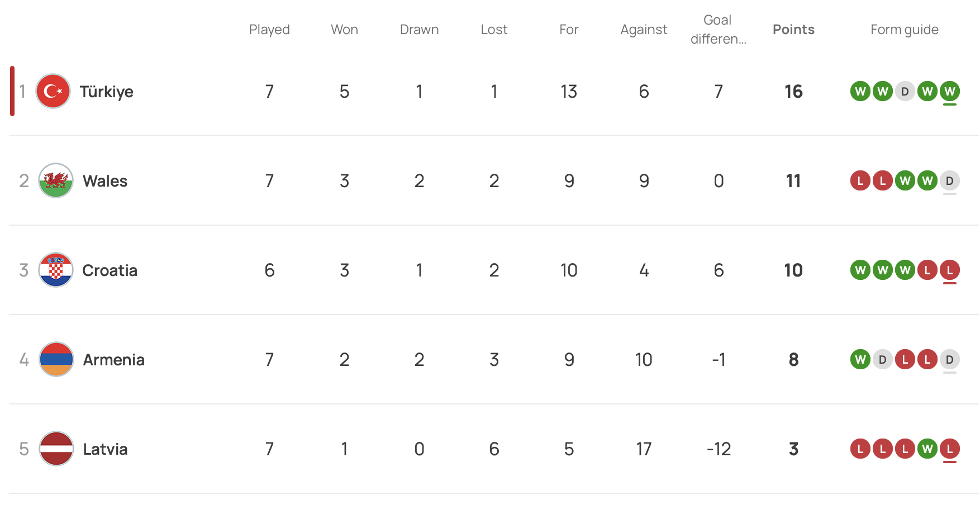Image resolution: width=980 pixels, height=505 pixels.
Task: Open the Armenia team name link
Action: pos(113,360)
